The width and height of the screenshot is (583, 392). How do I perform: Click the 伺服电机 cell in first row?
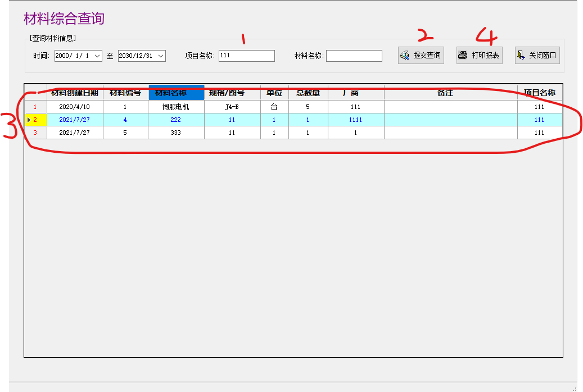(x=176, y=107)
